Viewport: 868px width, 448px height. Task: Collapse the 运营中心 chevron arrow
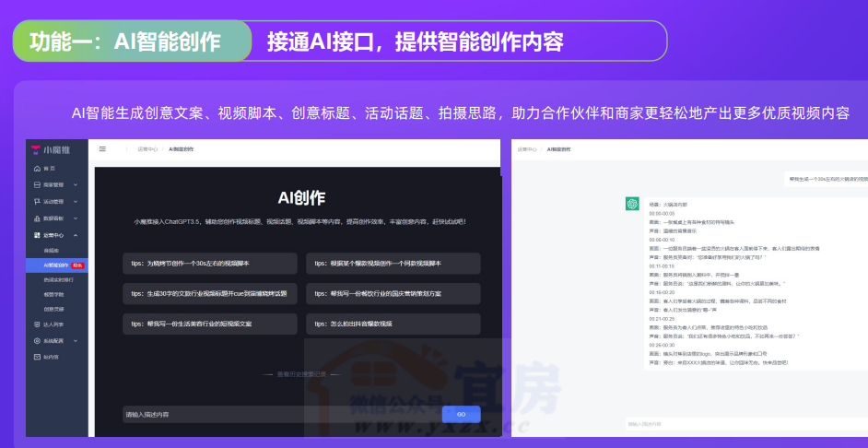(x=75, y=235)
